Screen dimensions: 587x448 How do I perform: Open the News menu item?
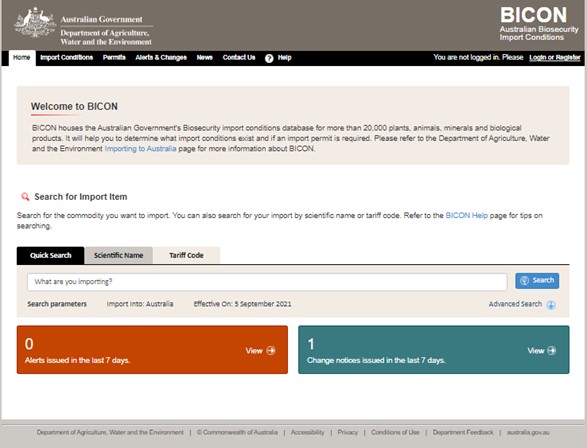[205, 58]
